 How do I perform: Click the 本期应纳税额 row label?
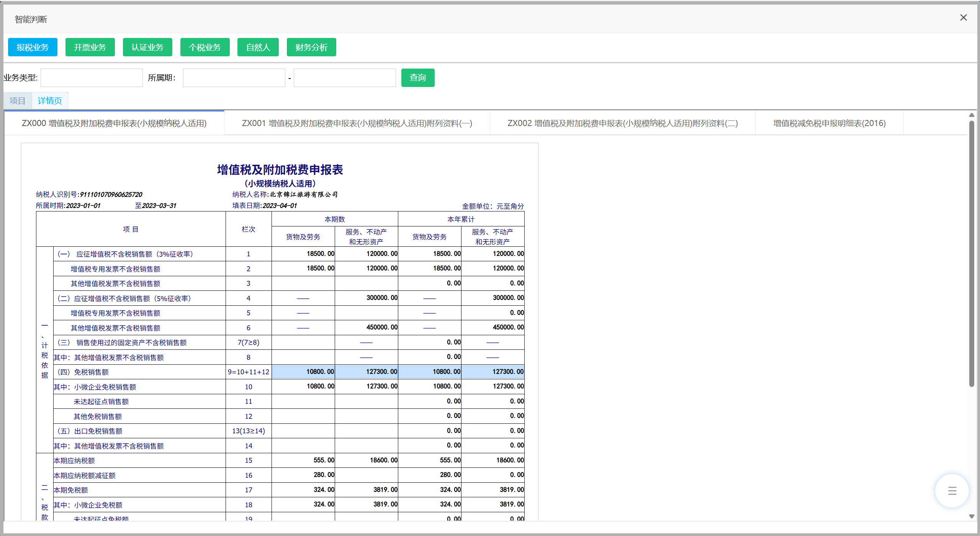[74, 461]
